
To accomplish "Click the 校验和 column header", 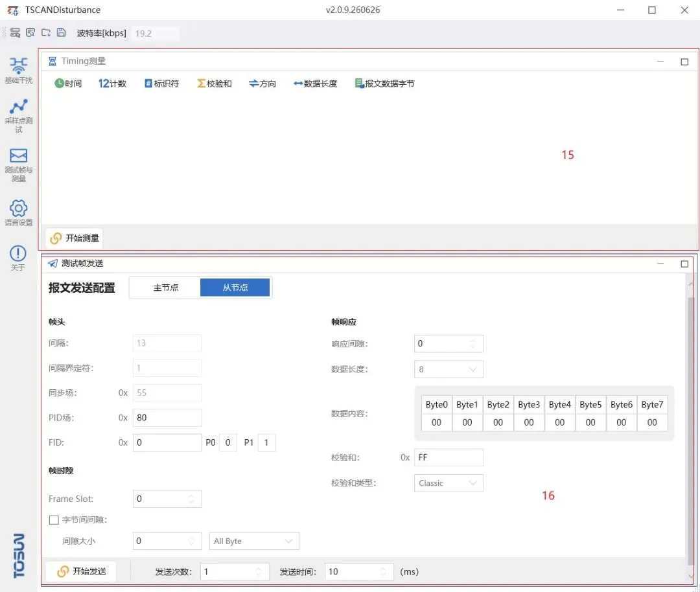I will (x=215, y=84).
